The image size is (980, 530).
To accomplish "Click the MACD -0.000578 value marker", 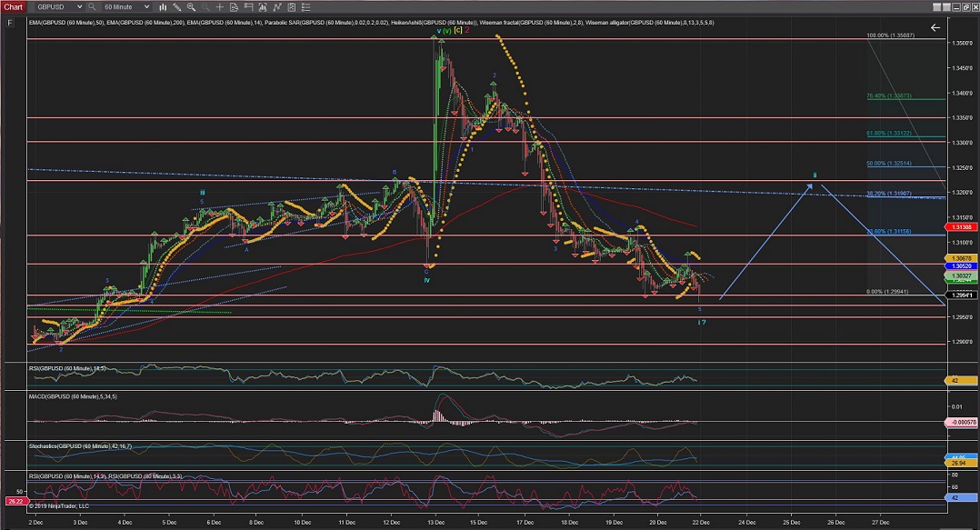I will 962,423.
